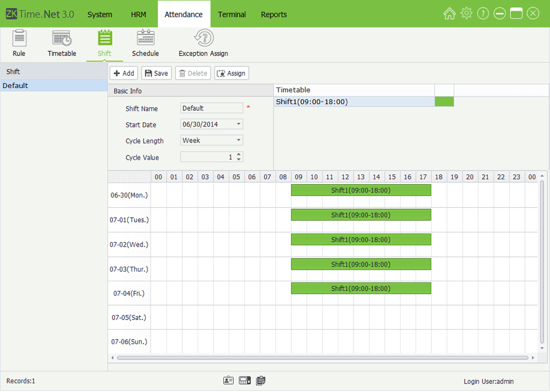Increase the Cycle Value with up arrow
The width and height of the screenshot is (550, 392).
[x=239, y=154]
